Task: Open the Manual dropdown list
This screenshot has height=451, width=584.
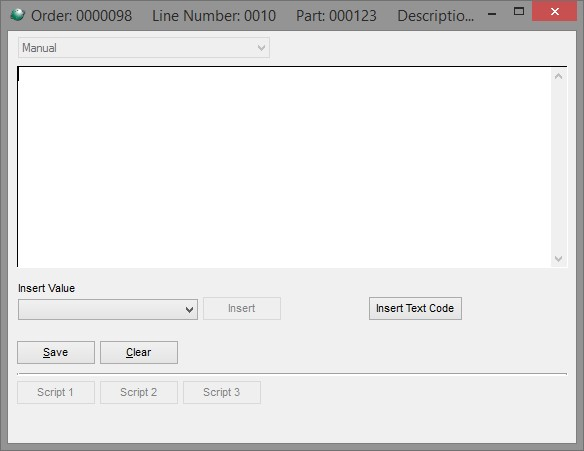Action: (144, 48)
